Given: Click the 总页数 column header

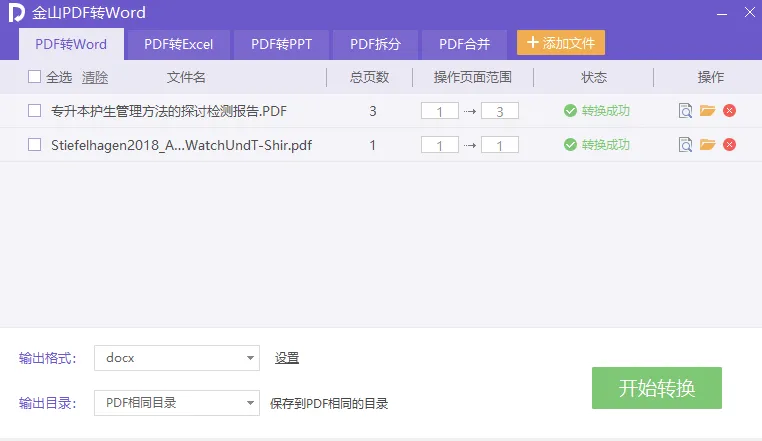Looking at the screenshot, I should 369,77.
